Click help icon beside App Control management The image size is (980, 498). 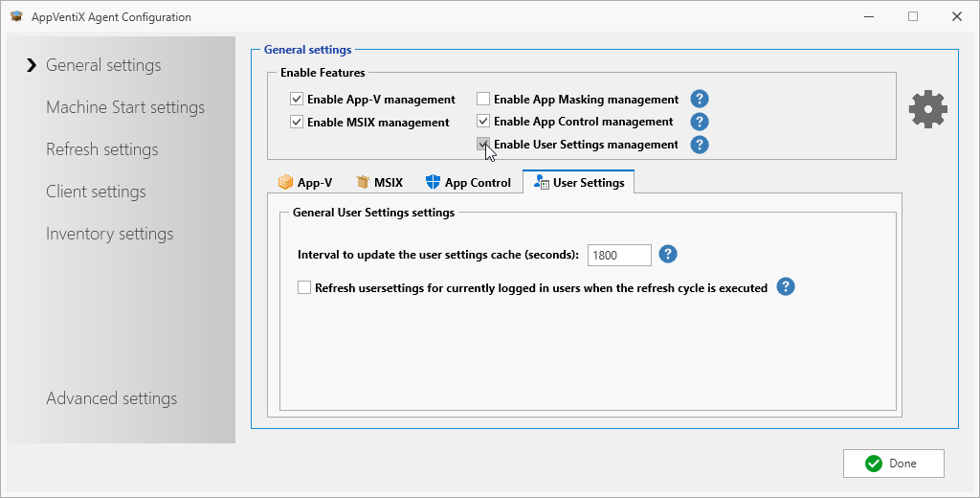pos(700,122)
